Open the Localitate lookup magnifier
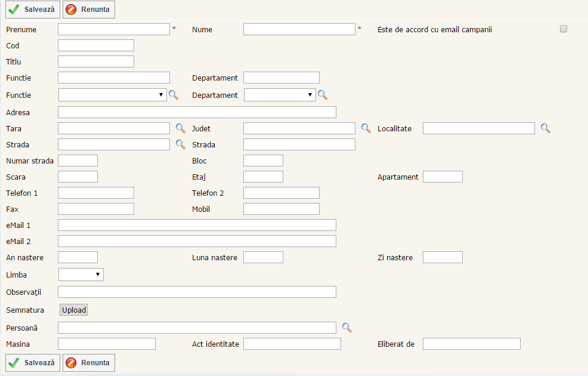588x376 pixels. [x=545, y=128]
